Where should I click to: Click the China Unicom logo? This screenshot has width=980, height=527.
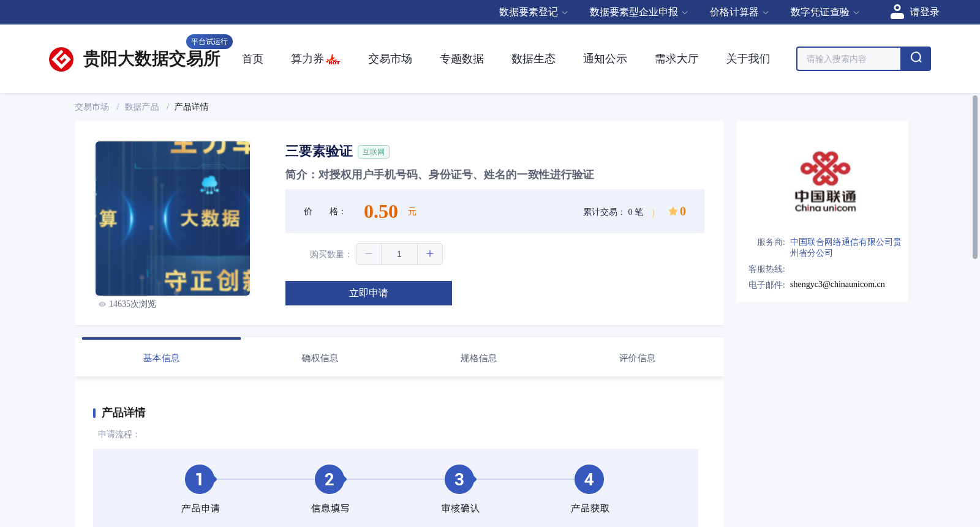coord(825,182)
